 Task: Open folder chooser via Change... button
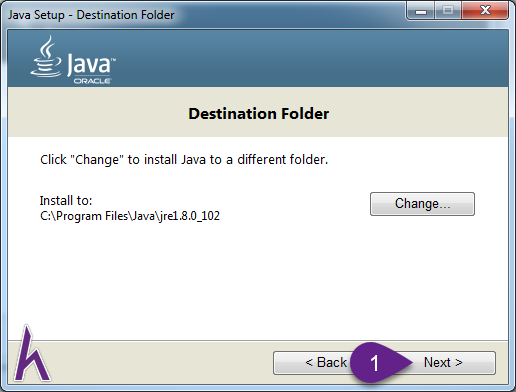[422, 204]
